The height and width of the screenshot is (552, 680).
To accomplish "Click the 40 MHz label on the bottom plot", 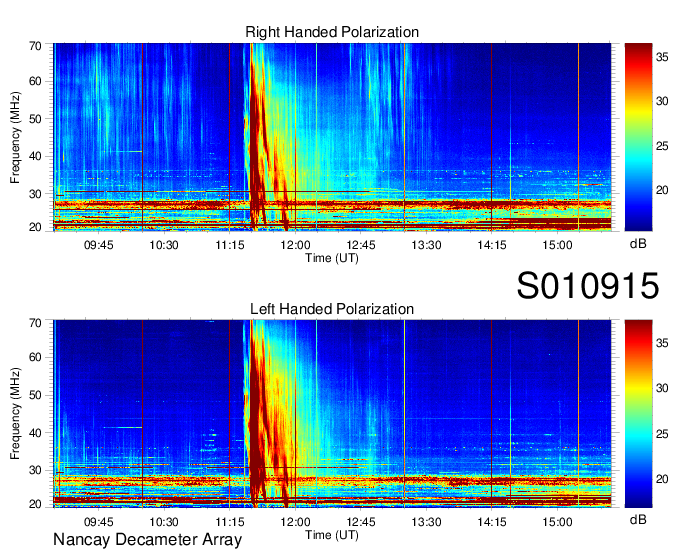I will click(x=35, y=433).
